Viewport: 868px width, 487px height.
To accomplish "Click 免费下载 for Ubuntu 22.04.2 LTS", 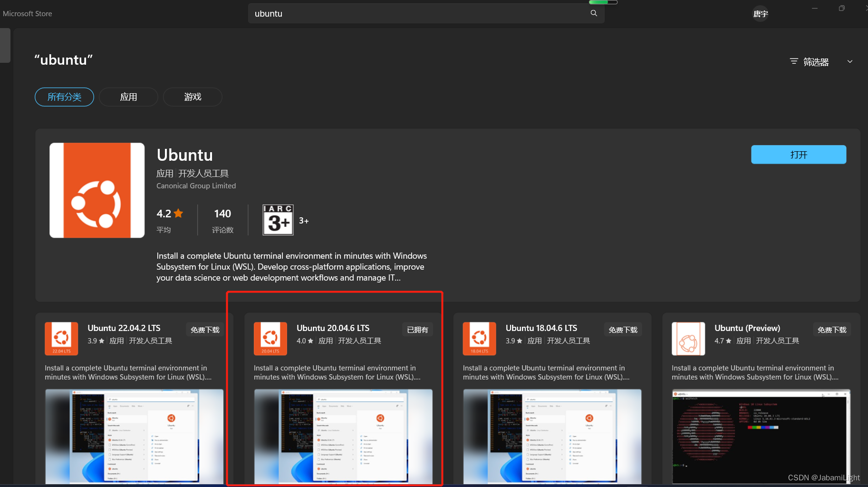I will point(205,330).
